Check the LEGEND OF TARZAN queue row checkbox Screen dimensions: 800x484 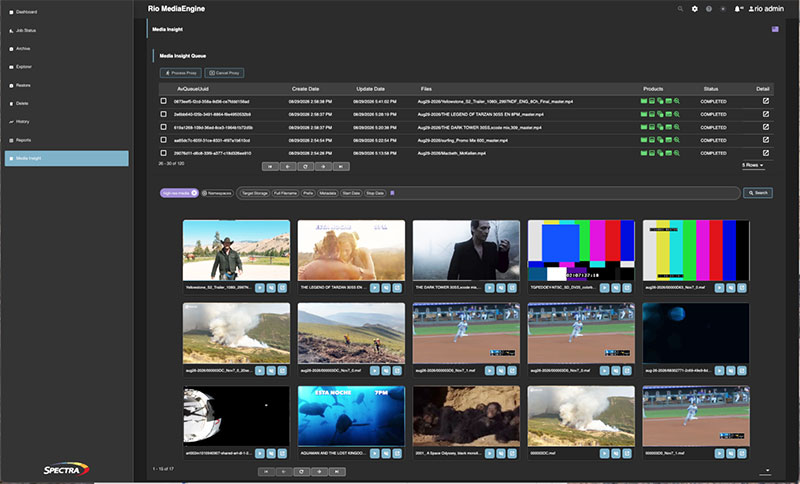pyautogui.click(x=163, y=114)
